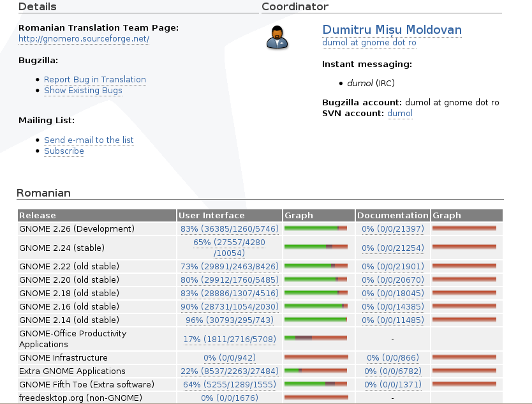Open GNOME-Office 17% (1811/2716/5708) link
This screenshot has height=404, width=532.
click(x=230, y=339)
